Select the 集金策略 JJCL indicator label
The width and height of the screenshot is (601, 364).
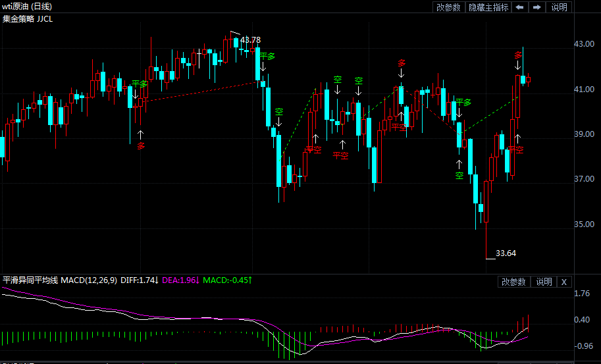28,18
